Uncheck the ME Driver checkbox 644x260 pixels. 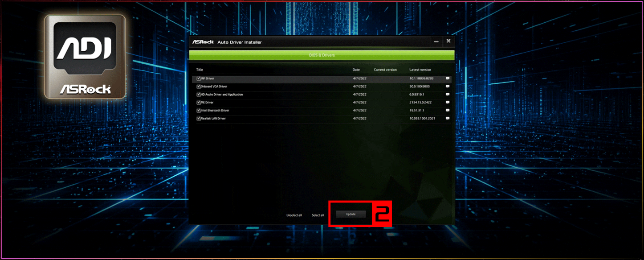click(x=199, y=103)
